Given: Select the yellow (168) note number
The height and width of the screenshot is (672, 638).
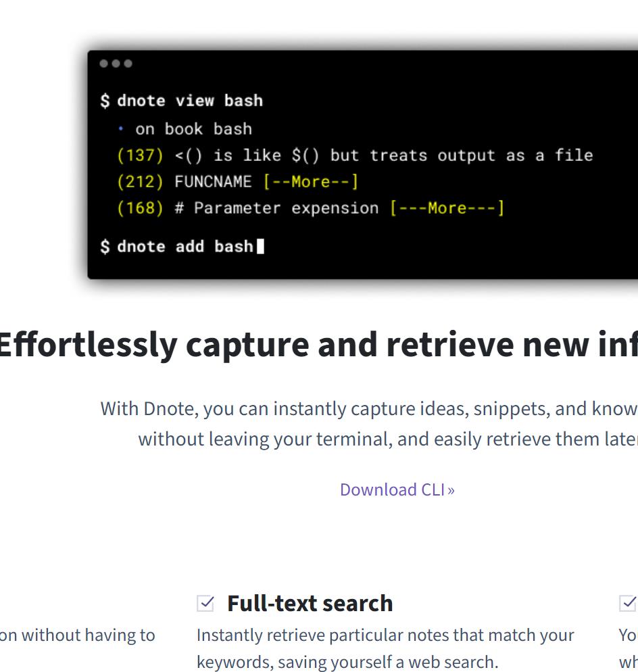Looking at the screenshot, I should [x=141, y=208].
